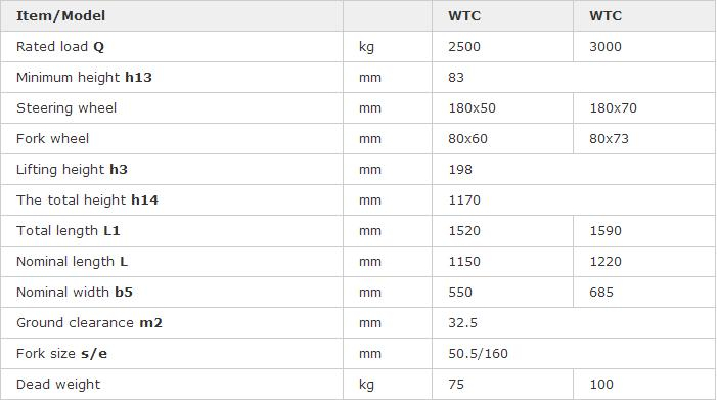Select the first WTC column header

465,16
